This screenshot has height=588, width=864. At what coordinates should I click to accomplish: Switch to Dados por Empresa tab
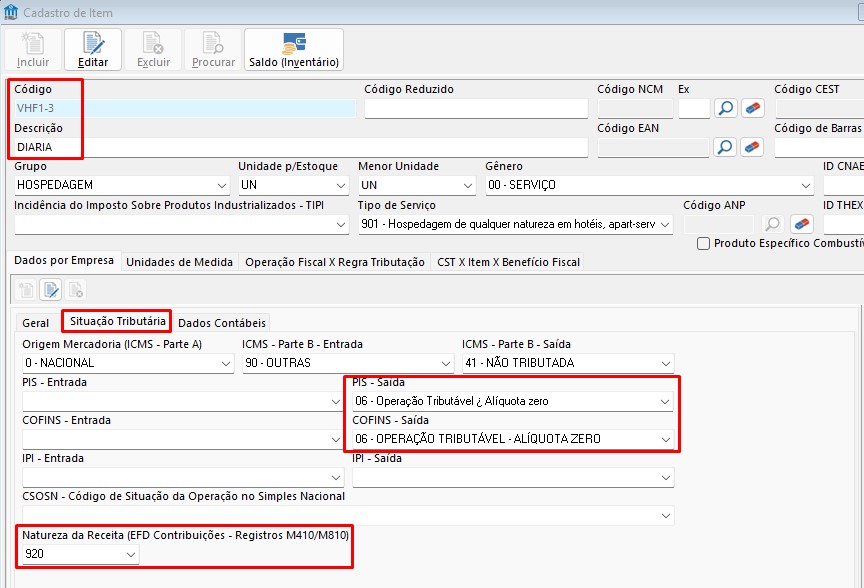(x=64, y=261)
